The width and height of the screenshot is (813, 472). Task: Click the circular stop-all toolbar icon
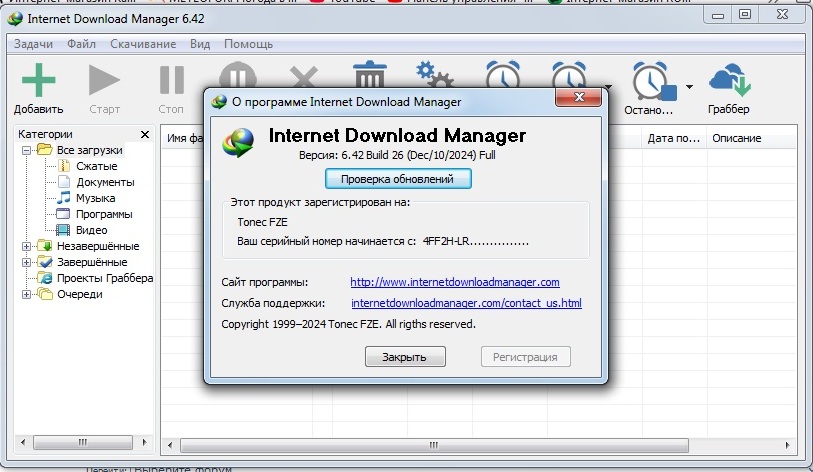[x=237, y=75]
